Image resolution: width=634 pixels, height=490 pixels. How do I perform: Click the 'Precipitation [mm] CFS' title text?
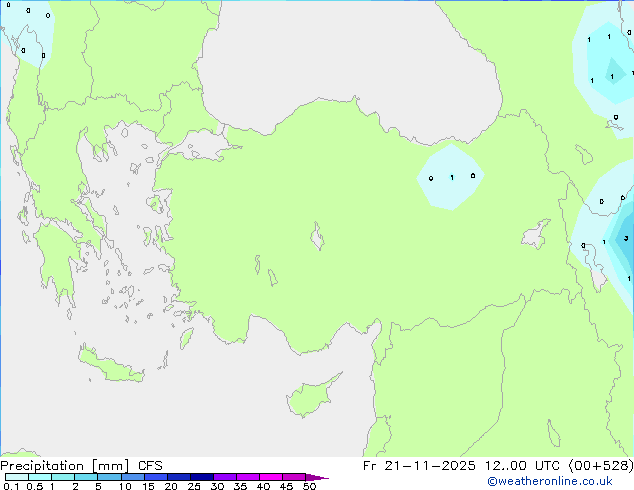click(81, 466)
